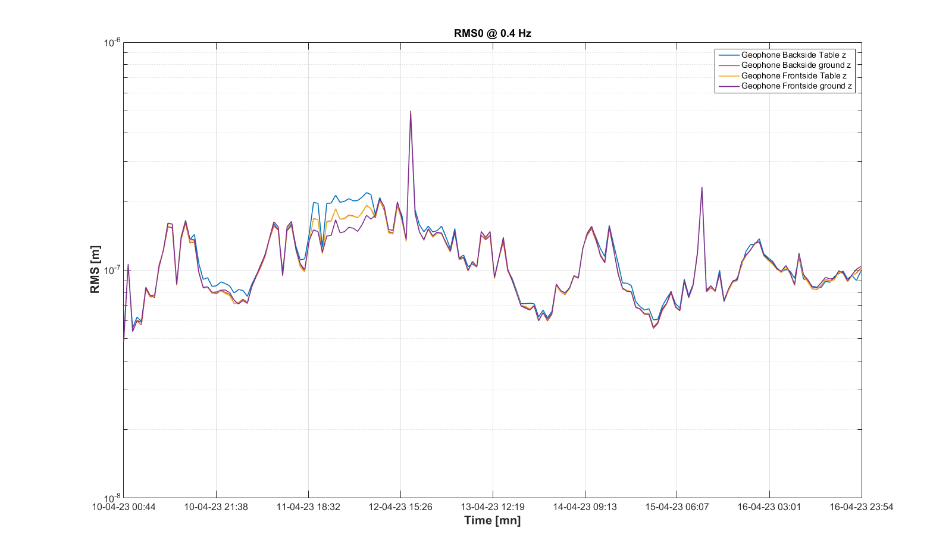The height and width of the screenshot is (560, 952).
Task: Click the x-axis tick label 16-04-23 23:54
Action: tap(861, 507)
